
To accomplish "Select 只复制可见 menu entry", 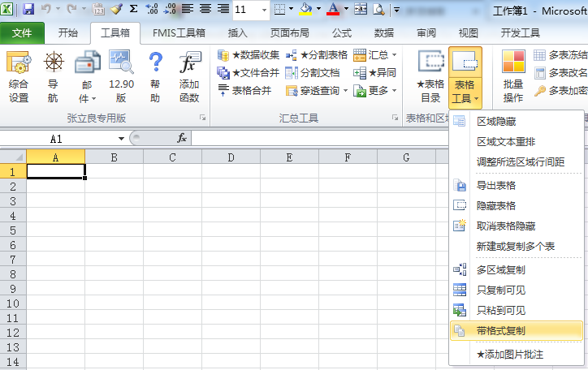I will 500,290.
